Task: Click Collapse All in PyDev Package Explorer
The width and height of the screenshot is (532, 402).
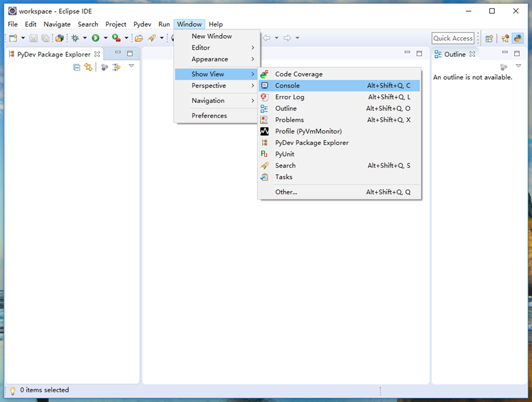Action: [x=77, y=67]
